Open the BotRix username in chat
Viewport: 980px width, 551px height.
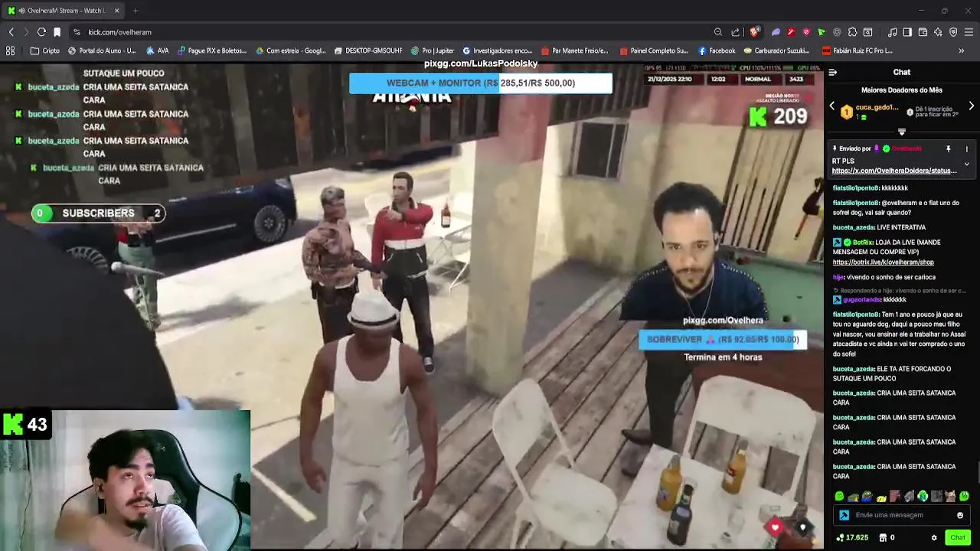864,243
